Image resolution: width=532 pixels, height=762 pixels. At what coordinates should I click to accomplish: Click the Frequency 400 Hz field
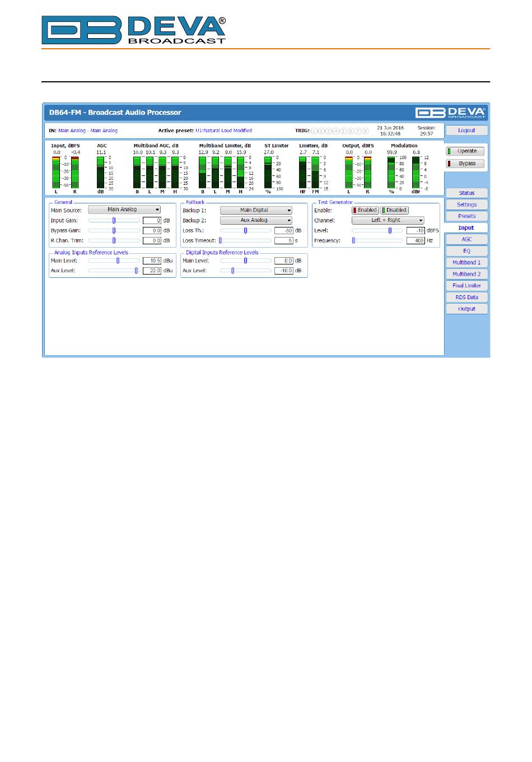coord(416,241)
